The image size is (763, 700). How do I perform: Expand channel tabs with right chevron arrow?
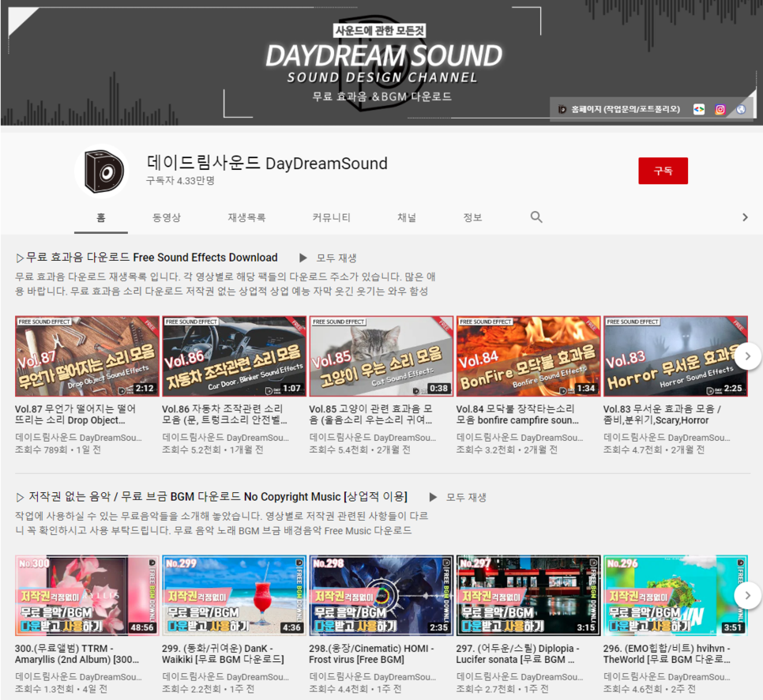click(745, 217)
